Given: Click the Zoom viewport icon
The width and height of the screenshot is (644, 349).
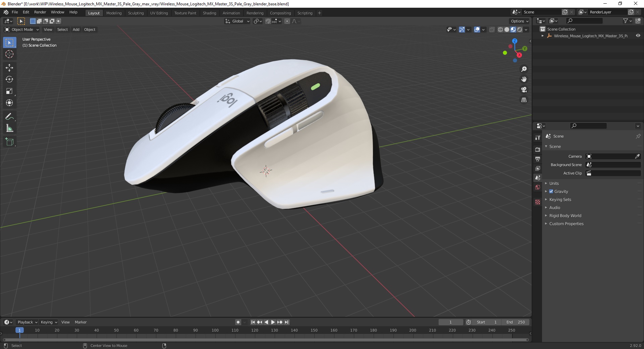Looking at the screenshot, I should [524, 69].
